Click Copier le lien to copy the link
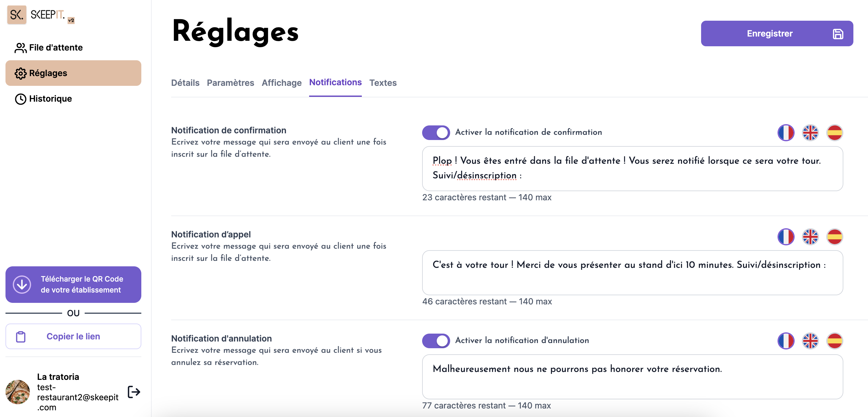Viewport: 868px width, 417px height. 73,336
